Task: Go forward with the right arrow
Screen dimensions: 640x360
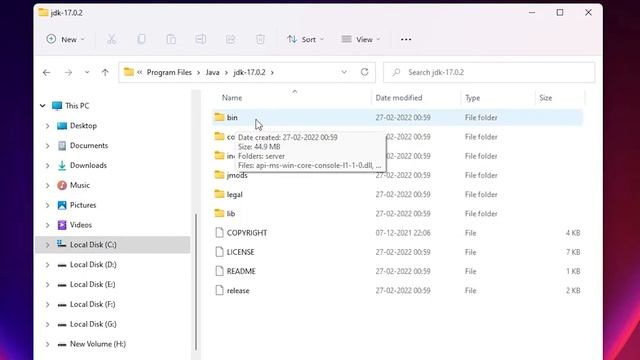Action: coord(68,73)
